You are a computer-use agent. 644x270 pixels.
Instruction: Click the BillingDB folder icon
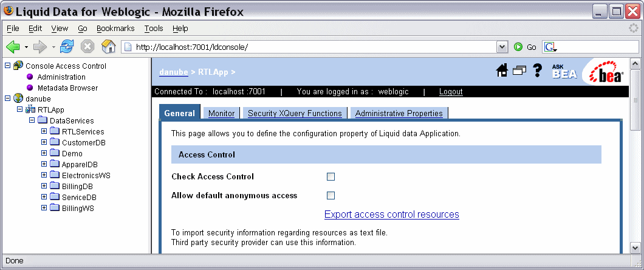pyautogui.click(x=55, y=185)
